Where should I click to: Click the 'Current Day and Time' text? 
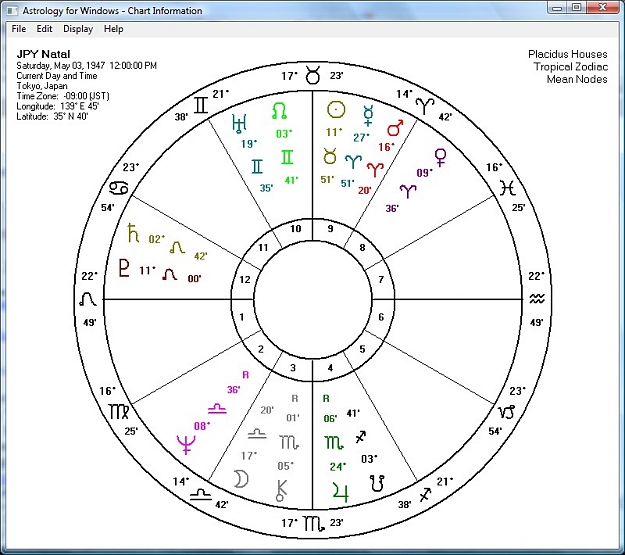tap(57, 76)
